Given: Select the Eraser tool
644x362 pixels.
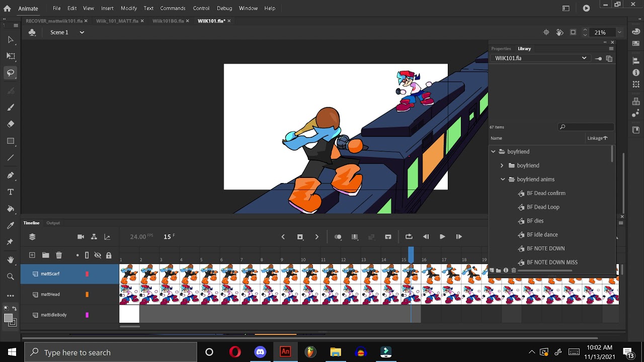Looking at the screenshot, I should [x=11, y=124].
